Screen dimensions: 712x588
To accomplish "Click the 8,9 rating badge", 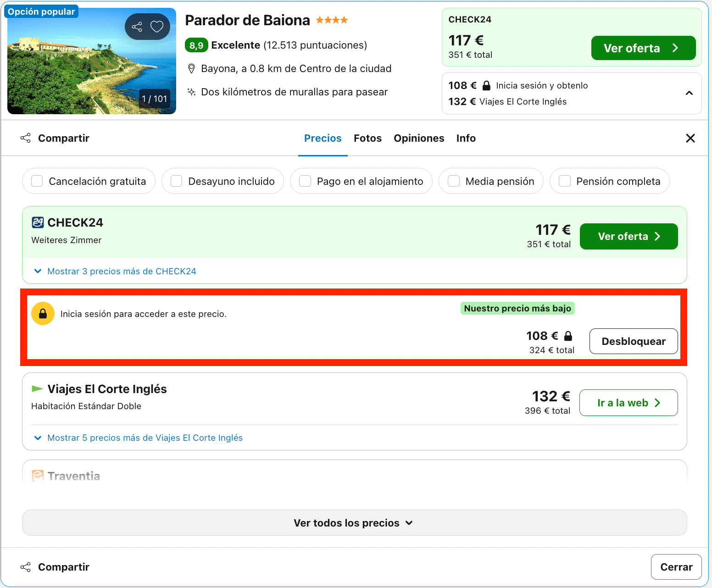I will coord(196,45).
